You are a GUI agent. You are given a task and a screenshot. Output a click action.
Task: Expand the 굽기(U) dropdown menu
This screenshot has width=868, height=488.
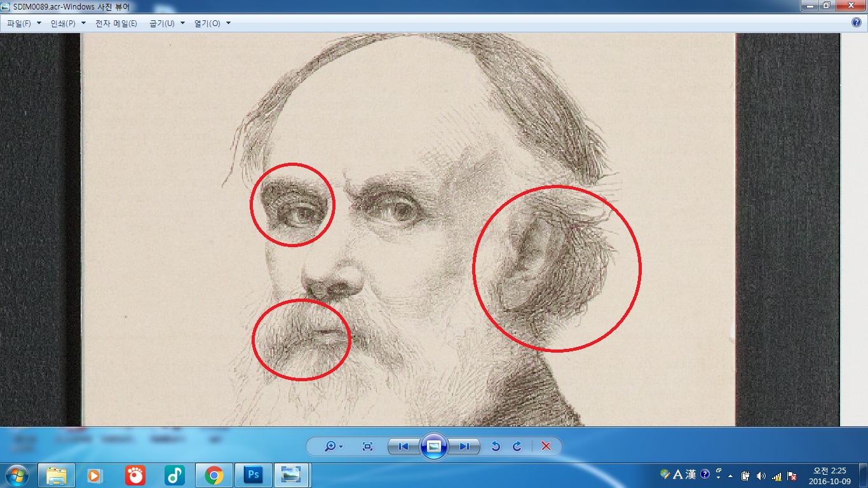[x=167, y=23]
